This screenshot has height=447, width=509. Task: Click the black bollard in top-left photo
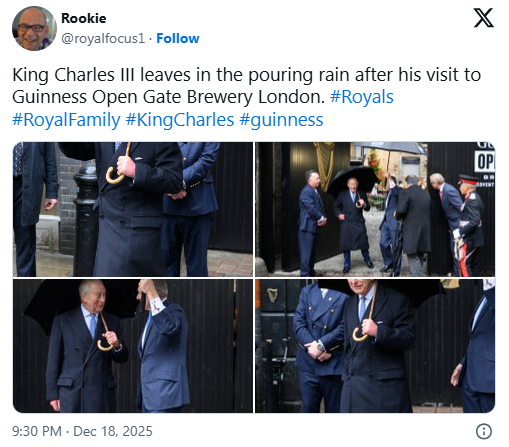click(x=85, y=220)
